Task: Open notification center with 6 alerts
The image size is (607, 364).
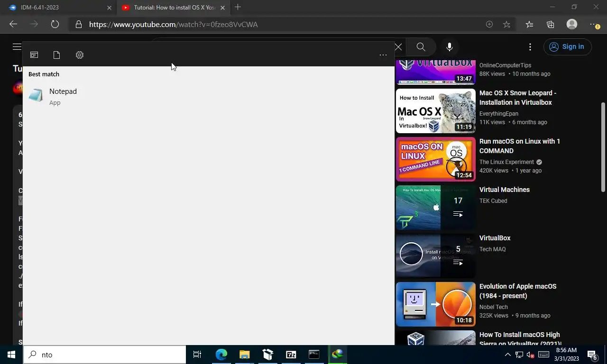Action: pos(592,355)
